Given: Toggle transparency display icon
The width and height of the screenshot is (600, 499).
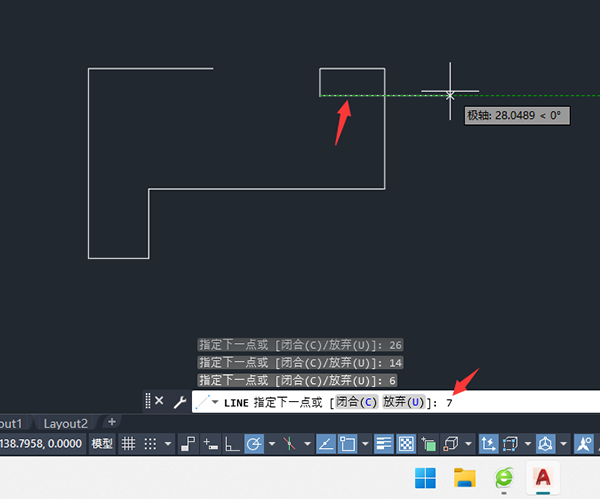Looking at the screenshot, I should click(x=406, y=444).
